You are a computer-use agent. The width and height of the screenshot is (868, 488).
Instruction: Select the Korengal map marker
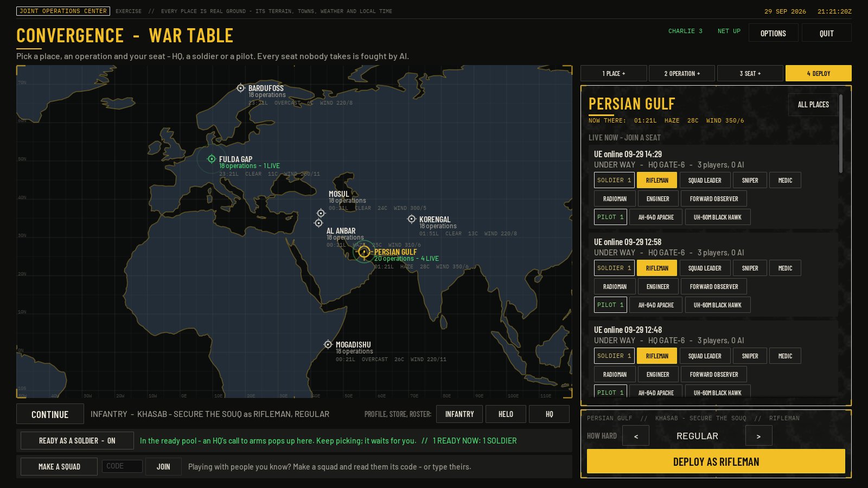click(x=412, y=219)
